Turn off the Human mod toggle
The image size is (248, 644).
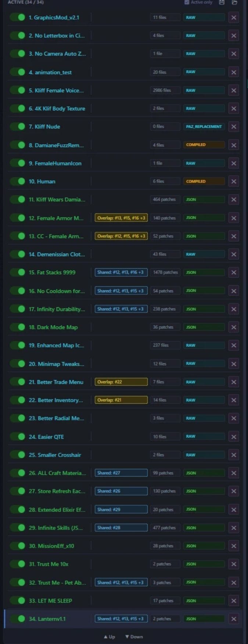click(17, 181)
